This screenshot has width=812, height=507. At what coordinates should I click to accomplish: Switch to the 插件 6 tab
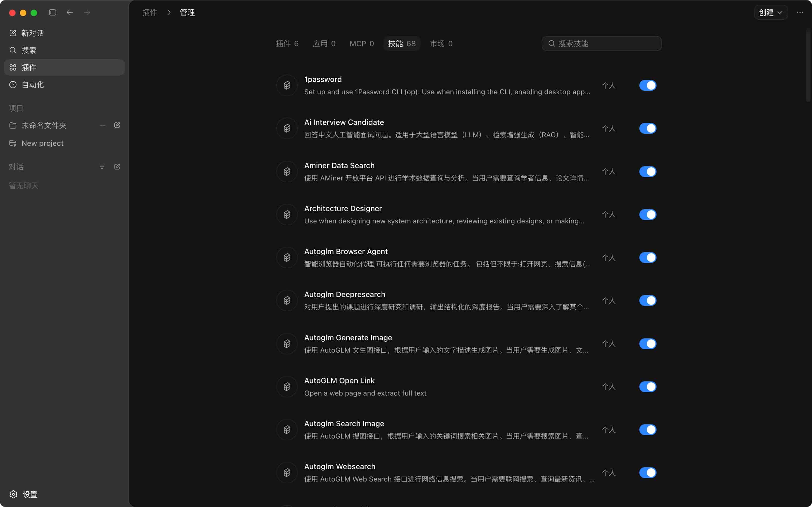(x=287, y=44)
